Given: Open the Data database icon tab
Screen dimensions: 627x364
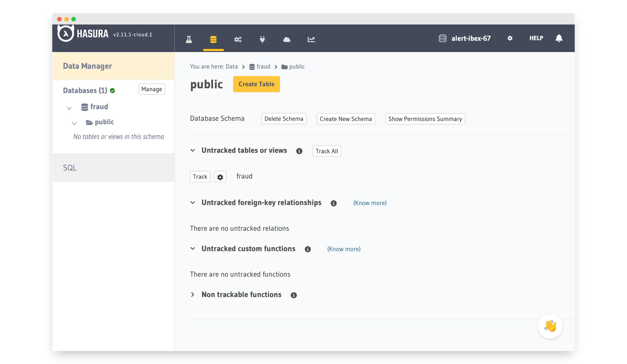Looking at the screenshot, I should click(213, 39).
